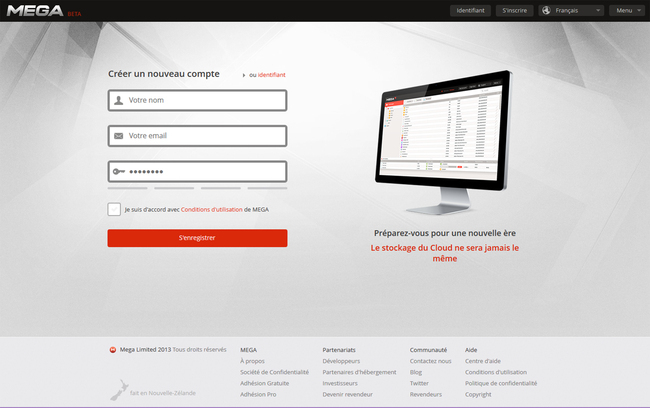
Task: Open Conditions d'utilisation link near checkbox
Action: 211,210
